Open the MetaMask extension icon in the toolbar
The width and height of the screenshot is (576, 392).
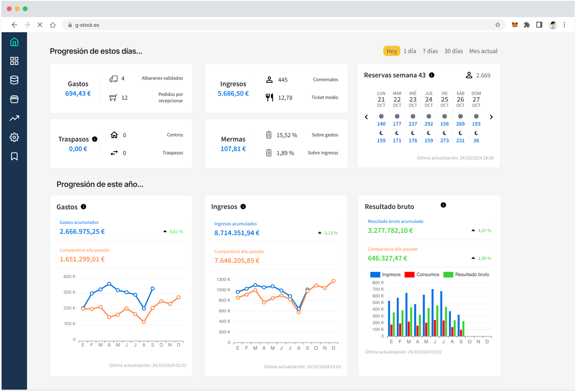tap(514, 25)
